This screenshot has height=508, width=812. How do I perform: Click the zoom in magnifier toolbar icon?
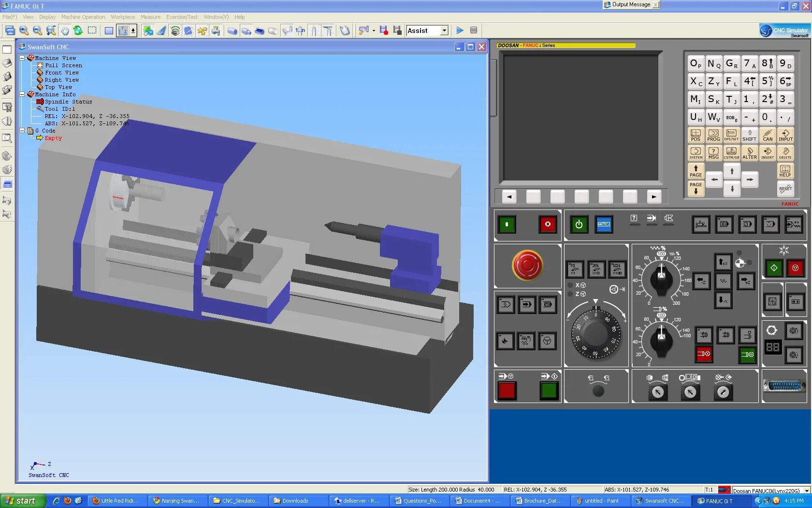(24, 30)
